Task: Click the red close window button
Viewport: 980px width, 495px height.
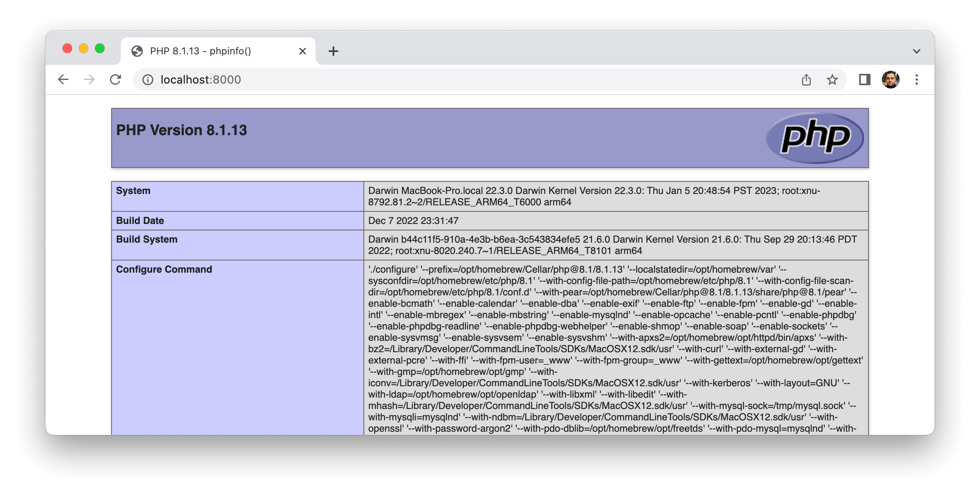Action: pos(67,49)
